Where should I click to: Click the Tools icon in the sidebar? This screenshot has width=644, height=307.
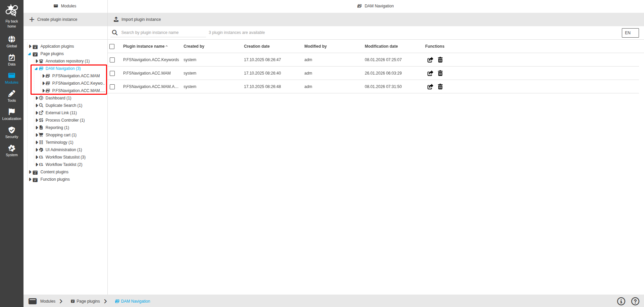[11, 95]
